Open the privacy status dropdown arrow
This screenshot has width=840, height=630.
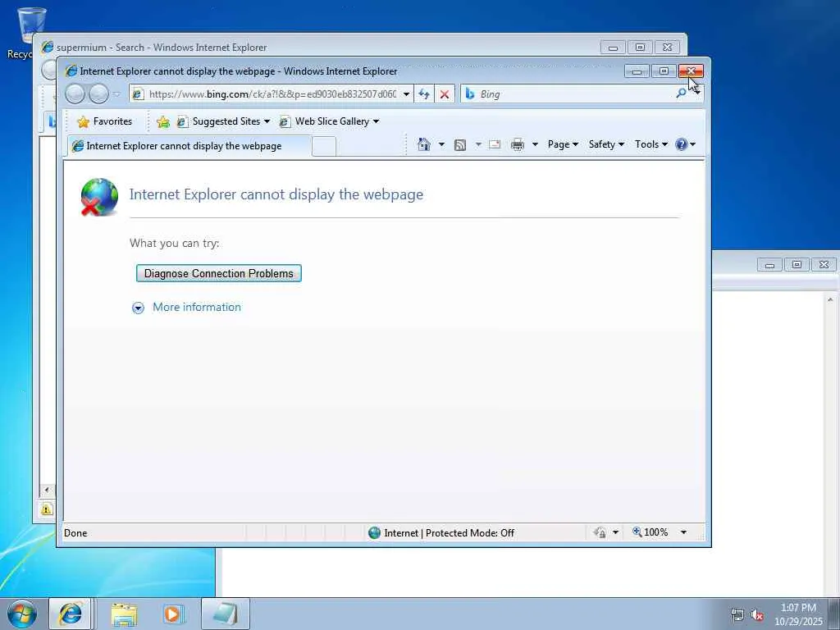point(615,532)
